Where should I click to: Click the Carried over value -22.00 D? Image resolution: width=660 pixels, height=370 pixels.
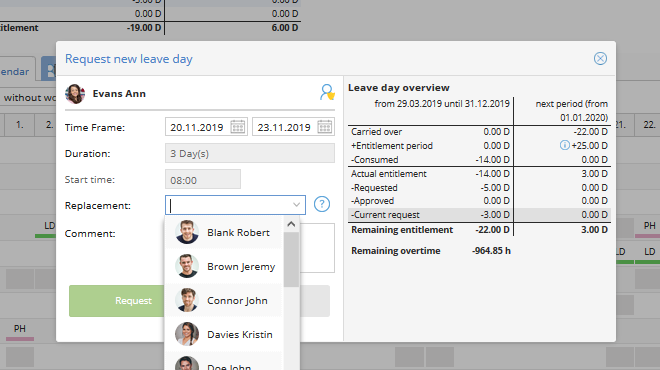(x=592, y=132)
